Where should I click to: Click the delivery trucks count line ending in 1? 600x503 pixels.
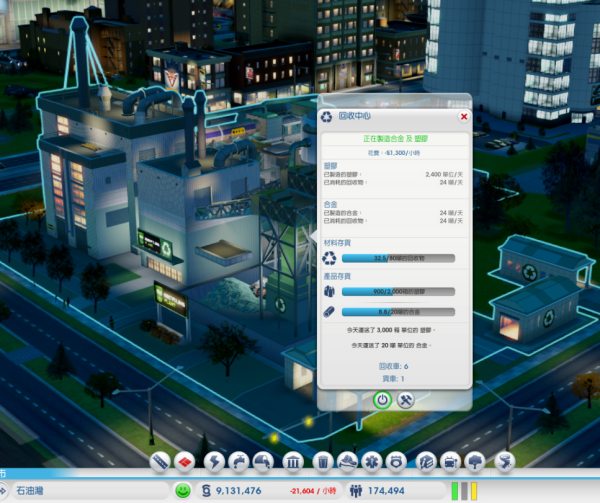[393, 379]
